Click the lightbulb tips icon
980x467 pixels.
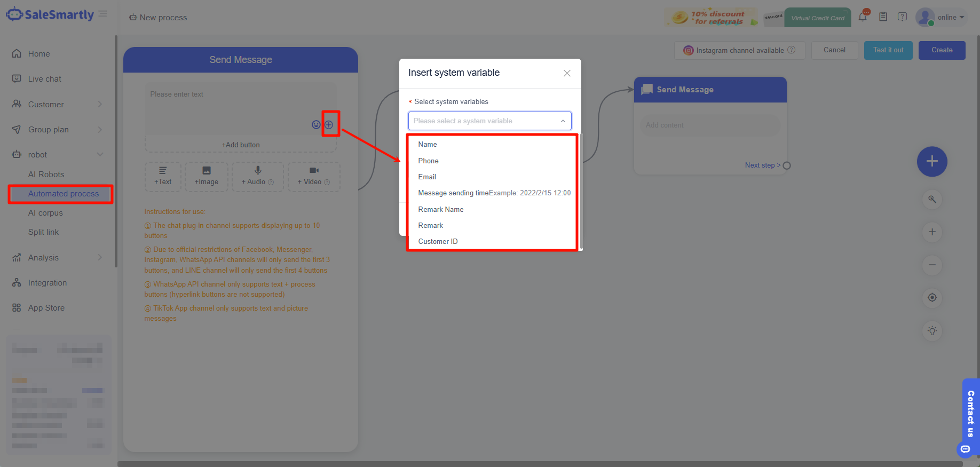[932, 331]
